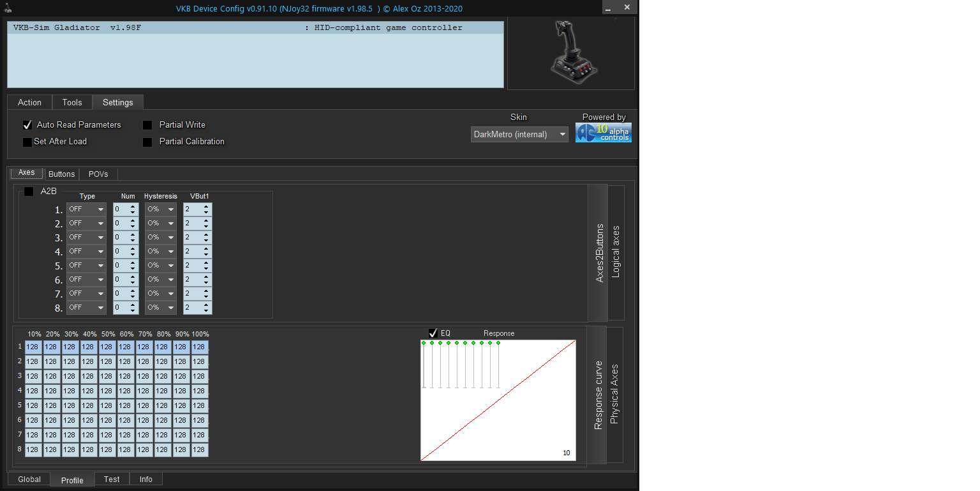Viewport: 980px width, 491px height.
Task: Switch to the Action tab
Action: click(x=29, y=102)
